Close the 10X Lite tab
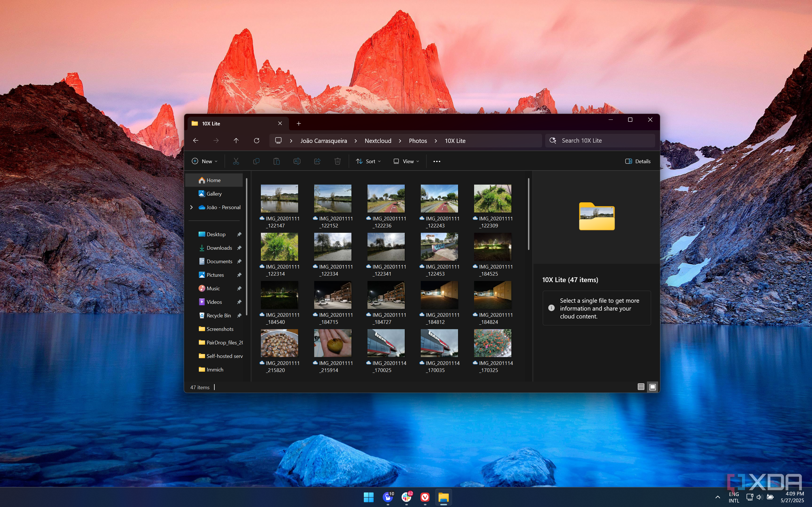 point(280,123)
